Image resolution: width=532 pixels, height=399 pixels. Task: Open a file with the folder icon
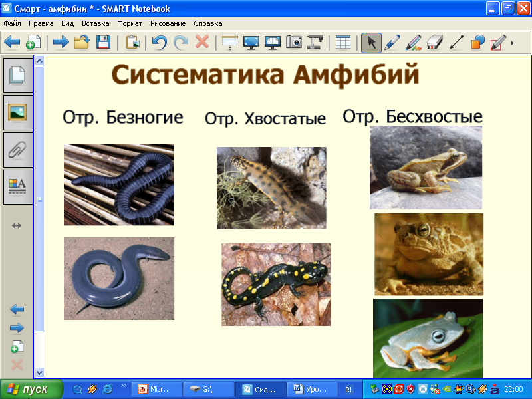[x=82, y=43]
